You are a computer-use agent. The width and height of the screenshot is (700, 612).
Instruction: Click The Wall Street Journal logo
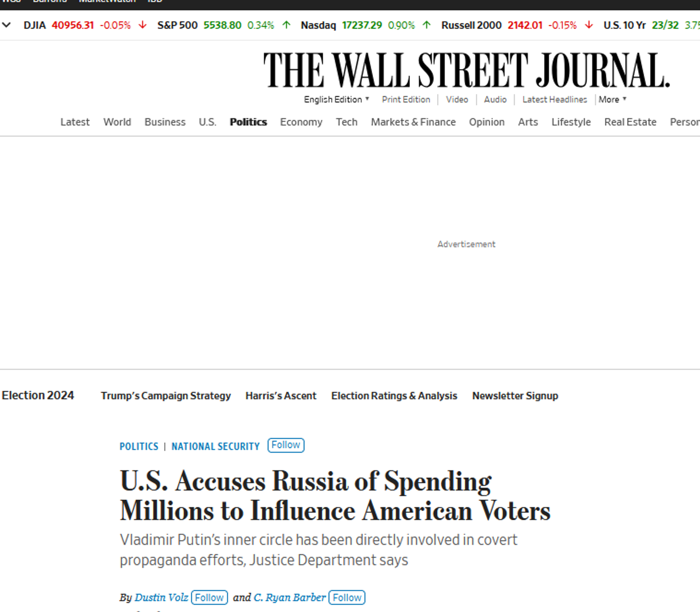click(467, 70)
